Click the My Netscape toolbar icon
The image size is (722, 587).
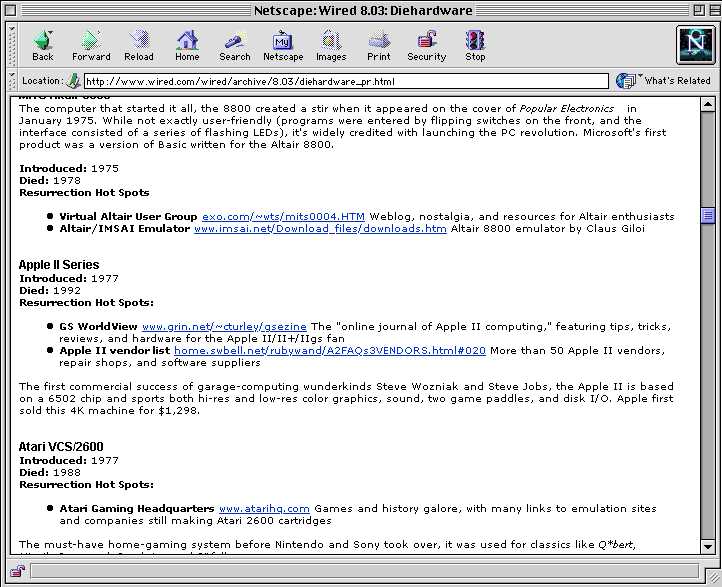pos(283,45)
